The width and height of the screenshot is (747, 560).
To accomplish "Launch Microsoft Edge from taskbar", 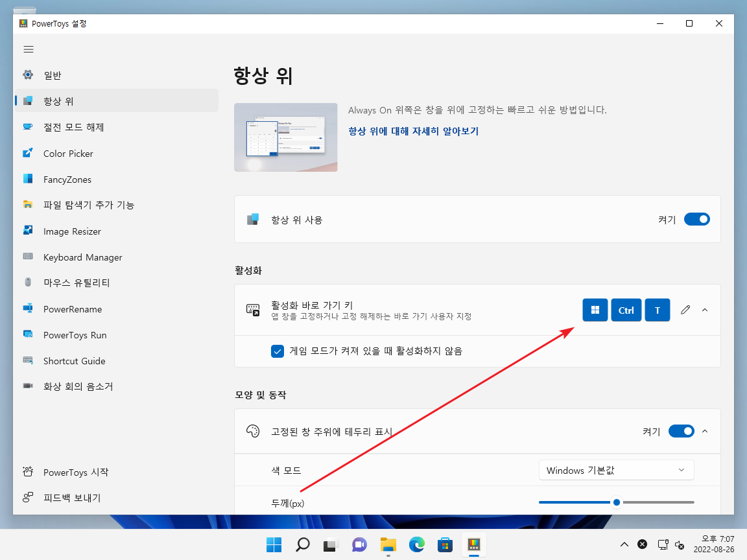I will click(x=416, y=544).
